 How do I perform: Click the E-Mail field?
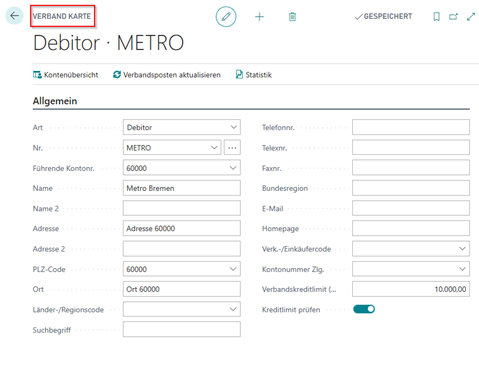(411, 208)
